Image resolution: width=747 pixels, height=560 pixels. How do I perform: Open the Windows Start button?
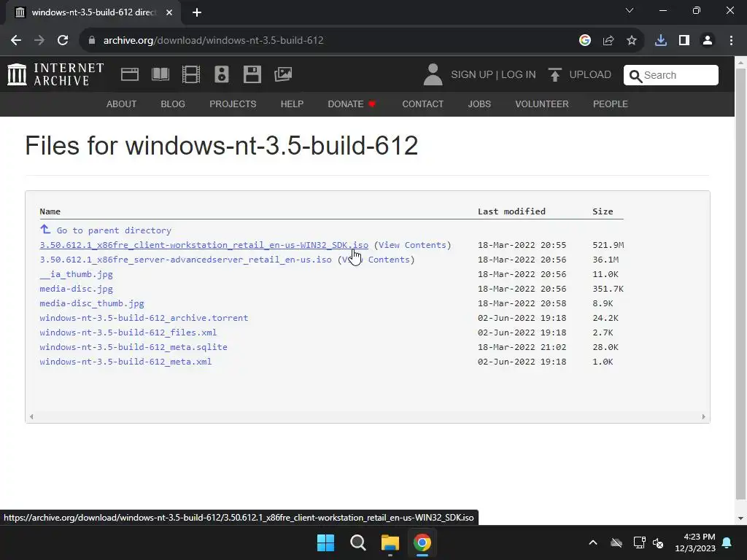[326, 542]
